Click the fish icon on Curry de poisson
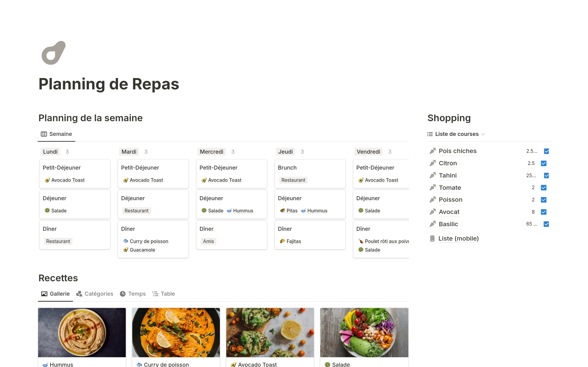Viewport: 588px width, 367px height. pyautogui.click(x=126, y=241)
